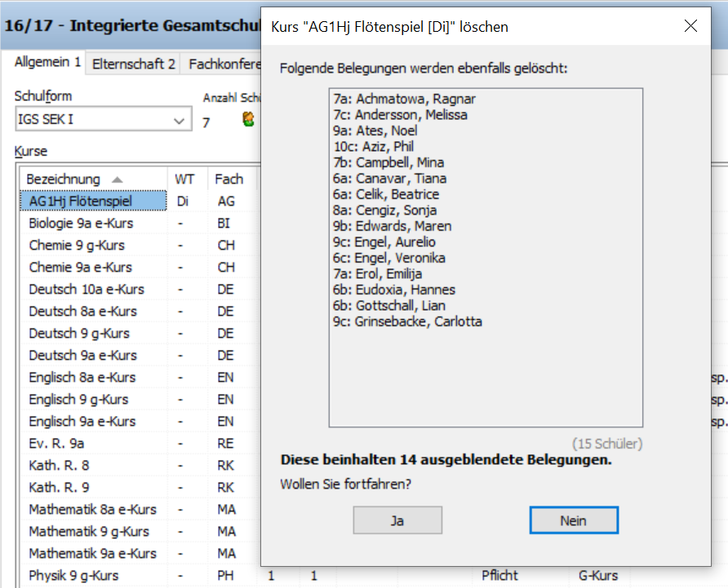The image size is (728, 588).
Task: Select the Allgemein 1 tab
Action: (x=47, y=63)
